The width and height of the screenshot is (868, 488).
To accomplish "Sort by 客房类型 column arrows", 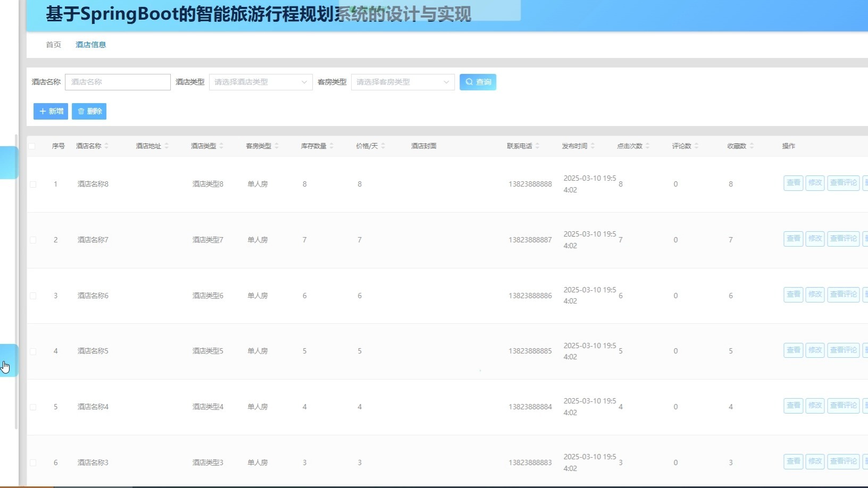I will tap(277, 146).
